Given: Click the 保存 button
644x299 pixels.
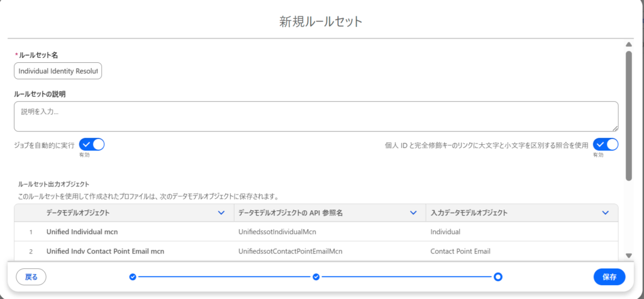Looking at the screenshot, I should [x=609, y=277].
